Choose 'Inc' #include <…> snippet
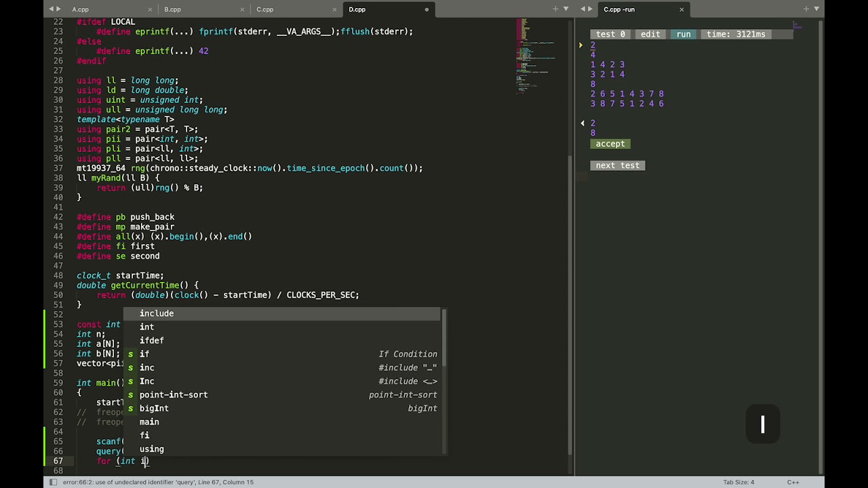Image resolution: width=868 pixels, height=488 pixels. [x=283, y=381]
